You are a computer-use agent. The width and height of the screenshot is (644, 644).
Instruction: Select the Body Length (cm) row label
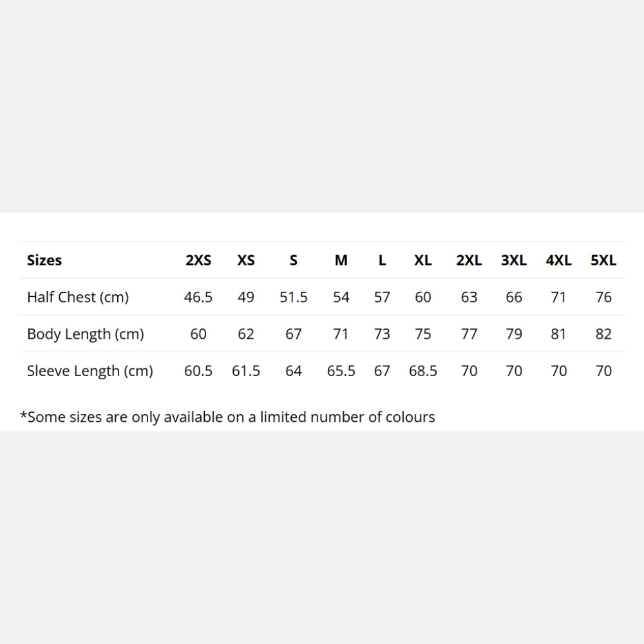pyautogui.click(x=85, y=334)
